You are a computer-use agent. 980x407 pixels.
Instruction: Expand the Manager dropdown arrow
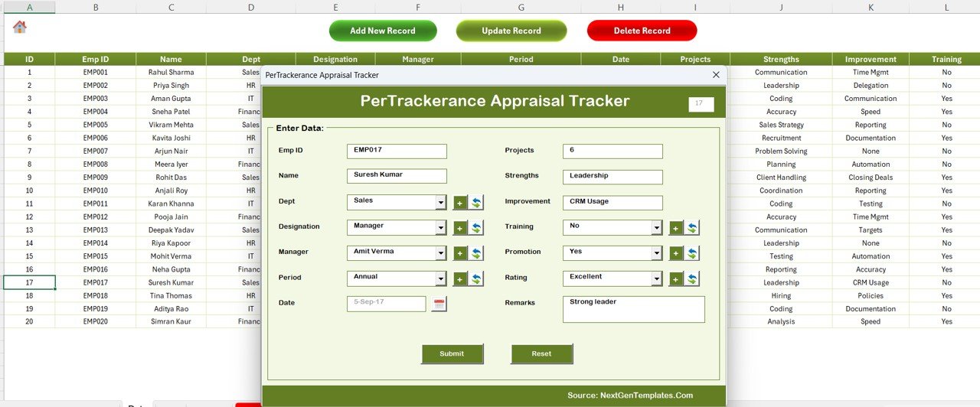tap(441, 253)
